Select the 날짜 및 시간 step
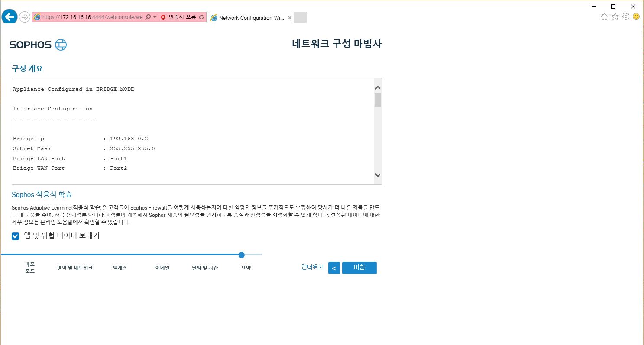Image resolution: width=644 pixels, height=345 pixels. pyautogui.click(x=205, y=268)
